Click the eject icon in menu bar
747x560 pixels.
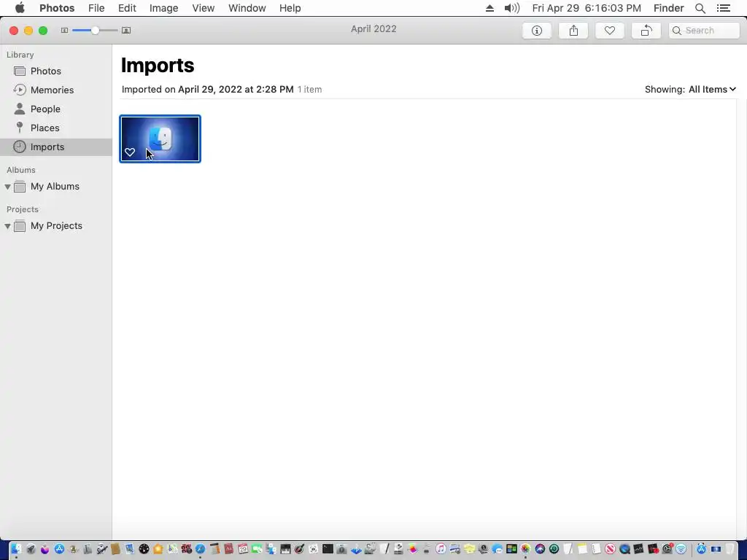(489, 8)
